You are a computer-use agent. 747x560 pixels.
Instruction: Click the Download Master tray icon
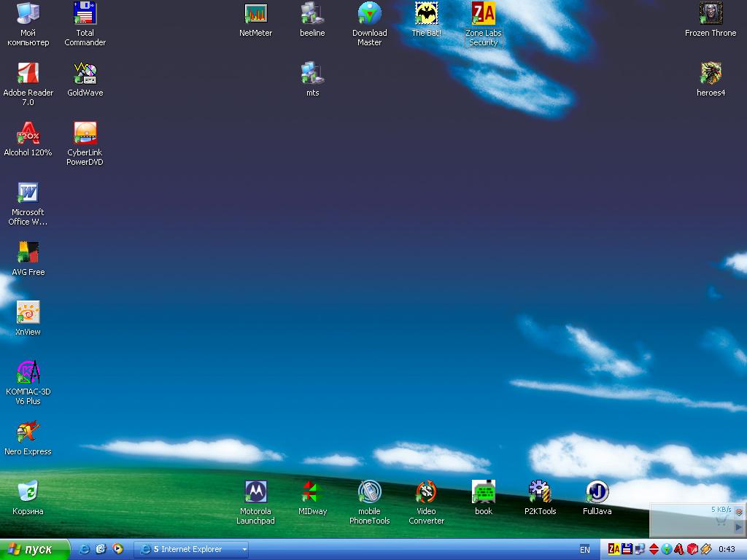[x=667, y=549]
